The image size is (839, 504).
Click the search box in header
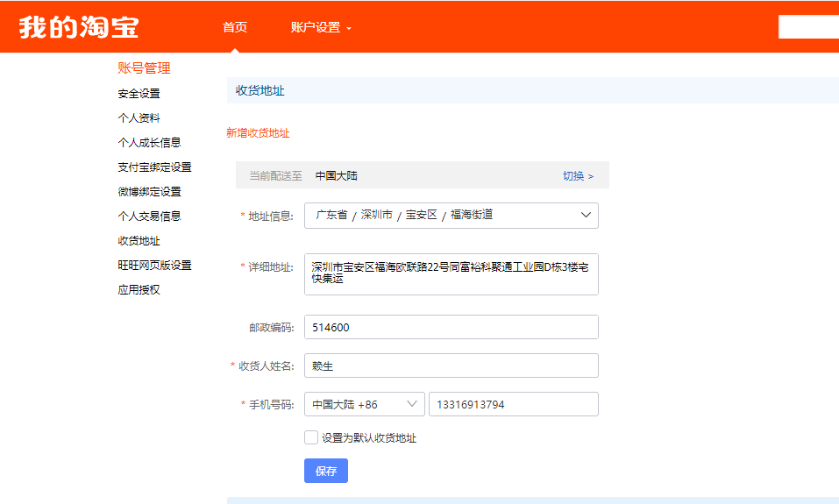[807, 27]
